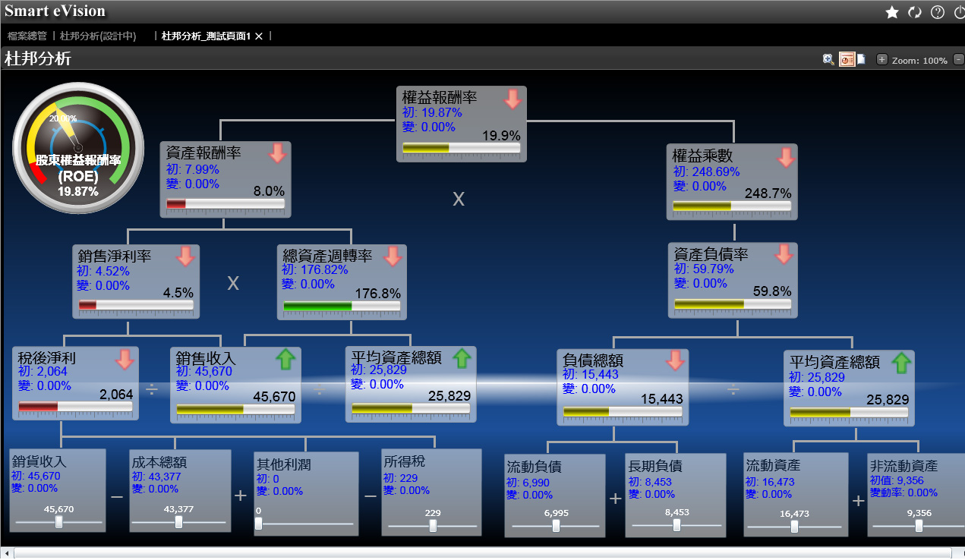The image size is (965, 560).
Task: Click the new document icon on toolbar
Action: pos(861,59)
